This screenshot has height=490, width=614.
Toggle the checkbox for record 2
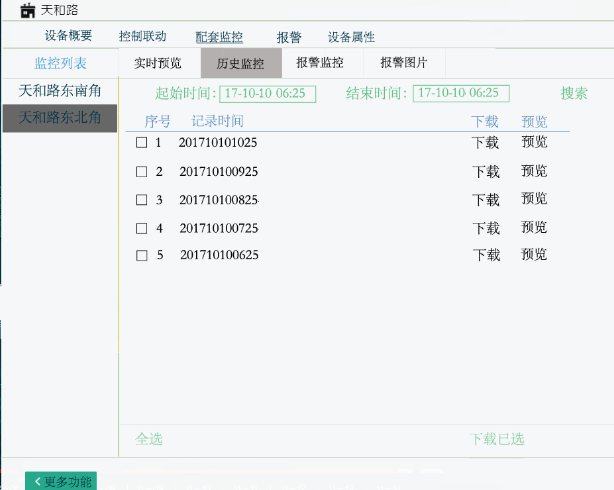141,171
